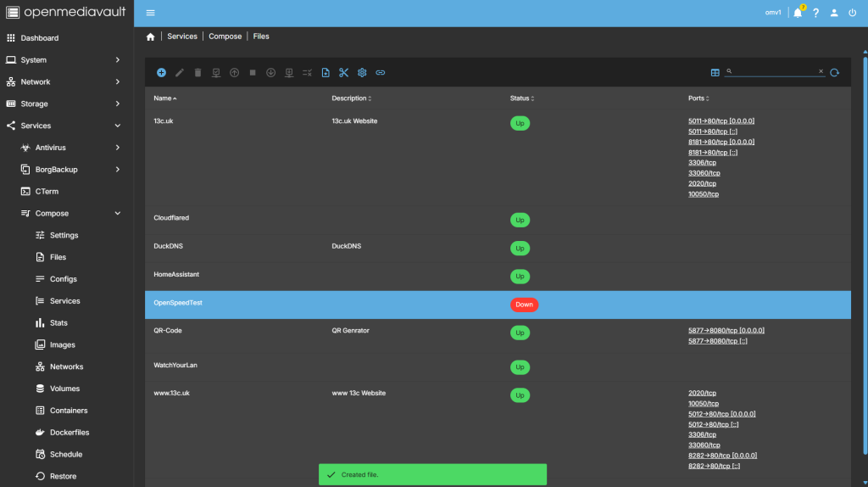868x487 pixels.
Task: Click the Add (plus) toolbar button
Action: click(x=161, y=73)
